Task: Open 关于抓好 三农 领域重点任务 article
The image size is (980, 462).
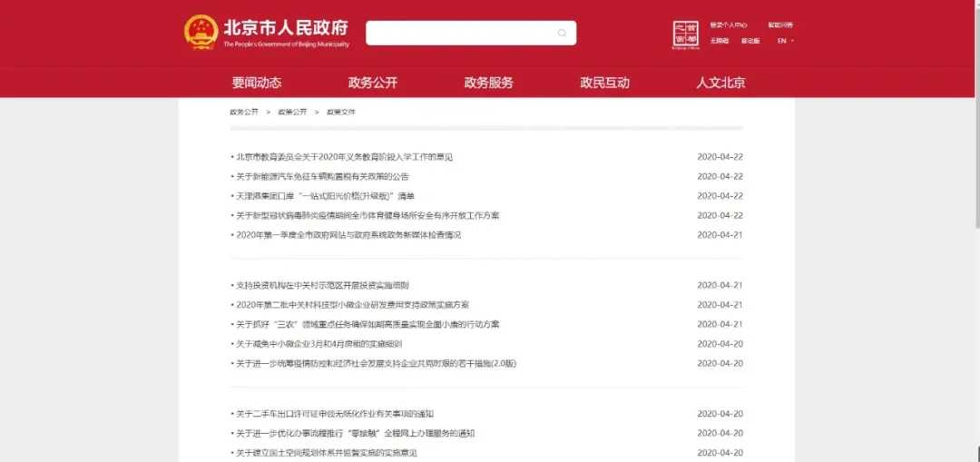Action: pos(367,324)
